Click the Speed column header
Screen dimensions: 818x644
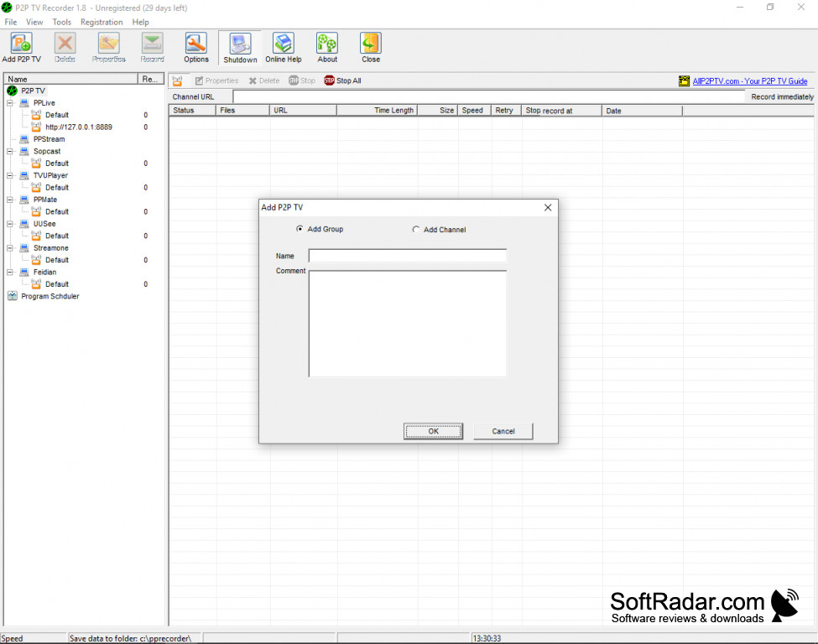pos(474,111)
